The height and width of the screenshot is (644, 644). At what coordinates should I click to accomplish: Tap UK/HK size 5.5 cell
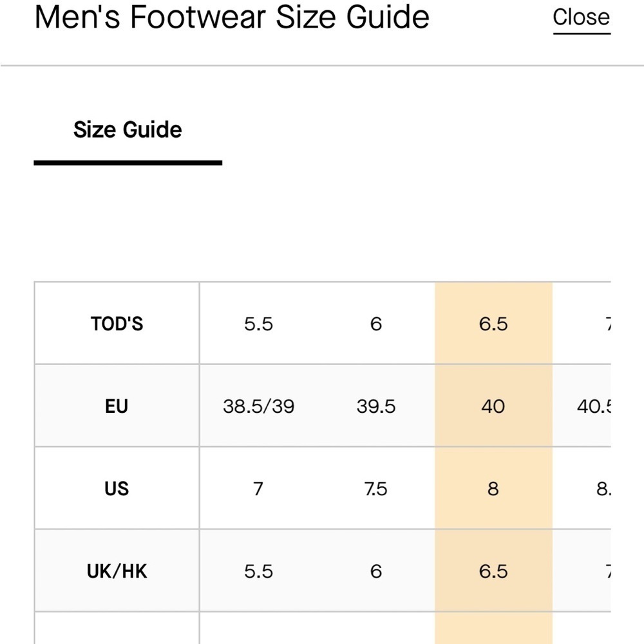tap(258, 571)
